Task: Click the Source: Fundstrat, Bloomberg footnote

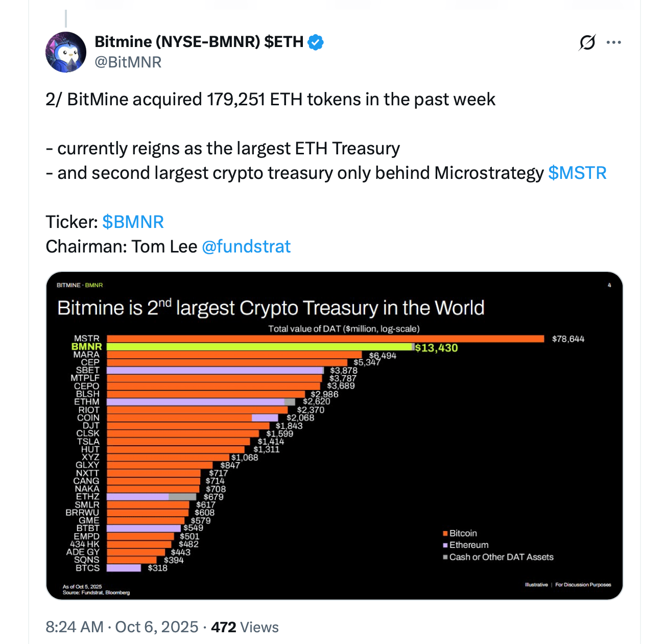Action: click(x=96, y=593)
